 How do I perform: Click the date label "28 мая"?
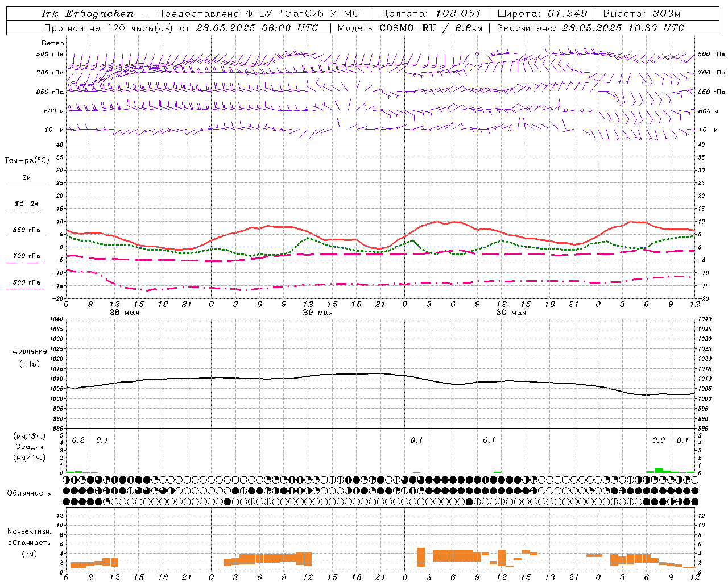(125, 313)
